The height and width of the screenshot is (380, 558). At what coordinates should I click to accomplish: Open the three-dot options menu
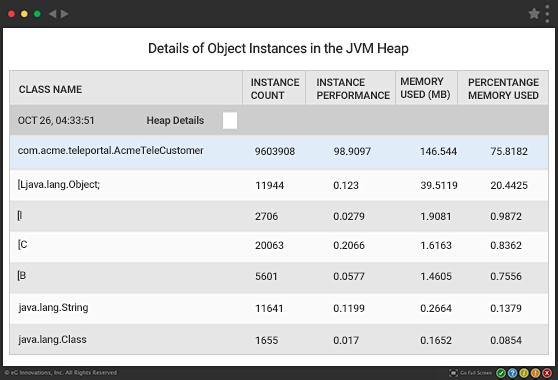click(x=548, y=14)
